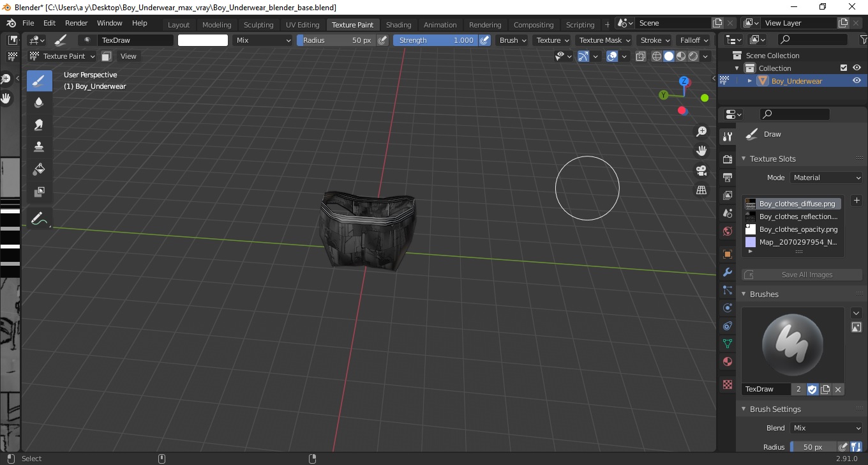This screenshot has width=868, height=465.
Task: Open the Texture properties checker tab
Action: coord(727,385)
